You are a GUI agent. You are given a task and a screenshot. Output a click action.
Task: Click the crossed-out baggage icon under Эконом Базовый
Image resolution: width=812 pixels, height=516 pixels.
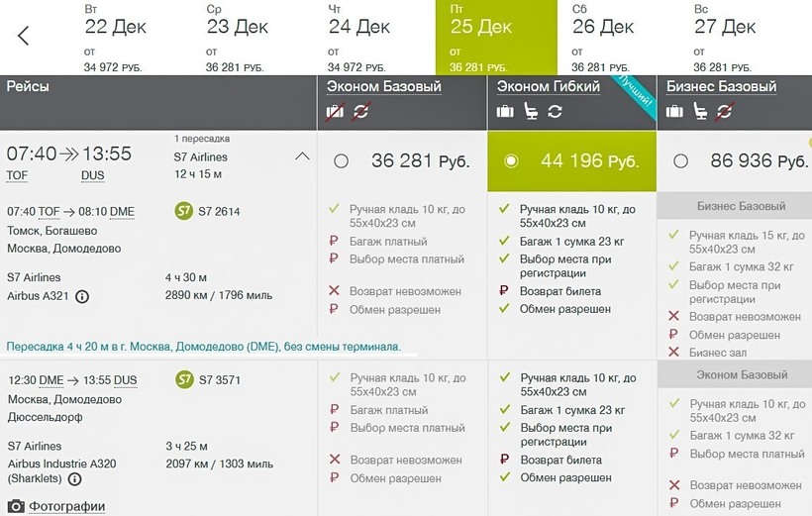pyautogui.click(x=335, y=111)
